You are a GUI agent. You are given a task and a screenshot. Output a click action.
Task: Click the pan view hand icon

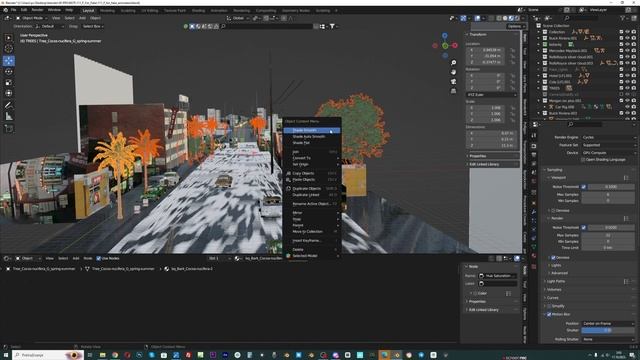pos(453,72)
